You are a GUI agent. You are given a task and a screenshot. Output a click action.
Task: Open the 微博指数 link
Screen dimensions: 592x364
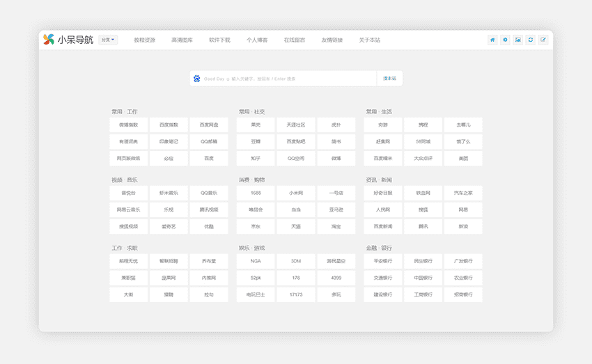click(x=128, y=125)
